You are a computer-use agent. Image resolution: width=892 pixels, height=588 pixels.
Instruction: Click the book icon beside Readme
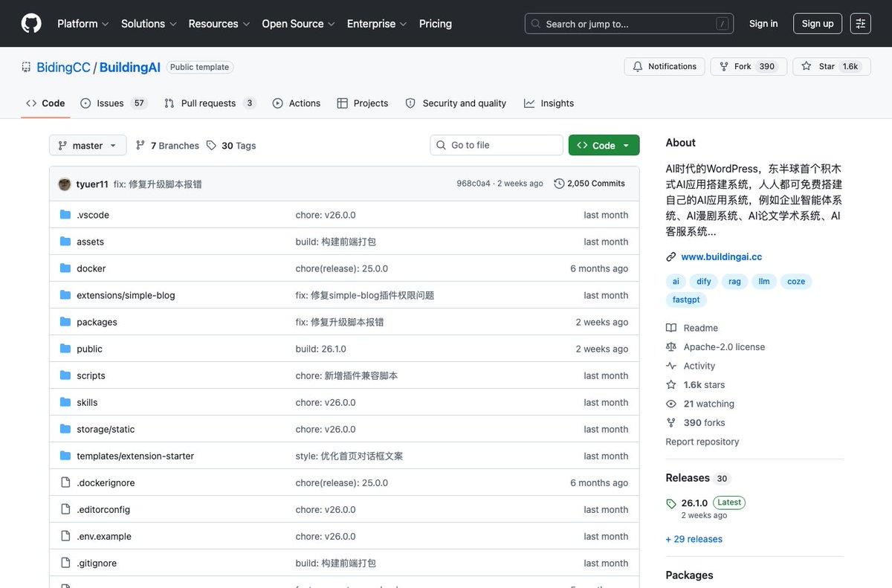[x=671, y=328]
